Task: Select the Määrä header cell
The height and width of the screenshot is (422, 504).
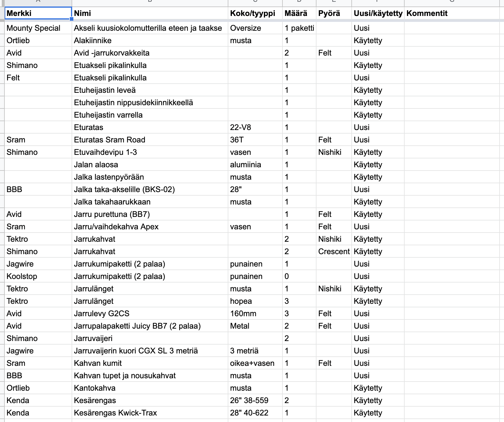Action: [x=299, y=13]
